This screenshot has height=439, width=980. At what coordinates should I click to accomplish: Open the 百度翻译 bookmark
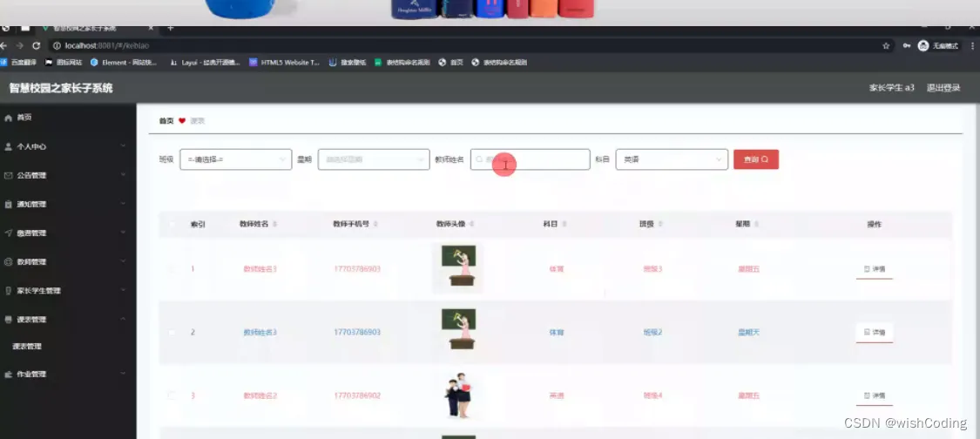click(x=19, y=63)
